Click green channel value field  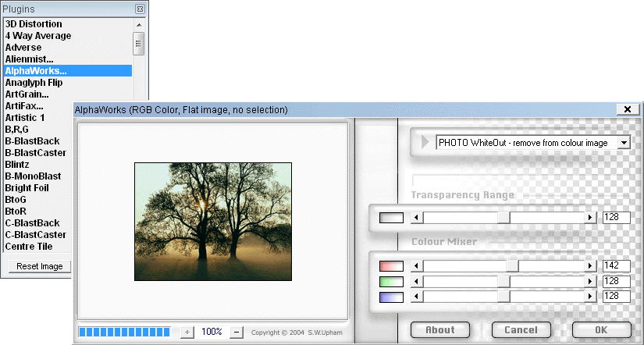coord(616,281)
